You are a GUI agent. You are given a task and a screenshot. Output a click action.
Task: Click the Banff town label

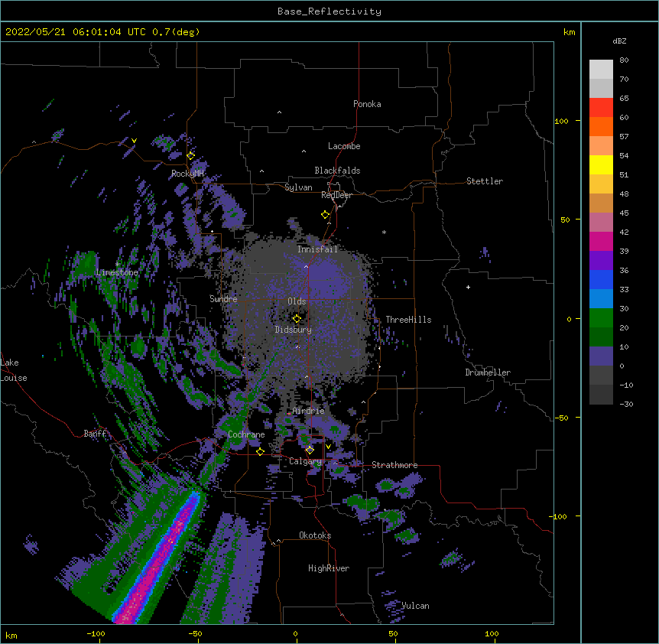(95, 434)
